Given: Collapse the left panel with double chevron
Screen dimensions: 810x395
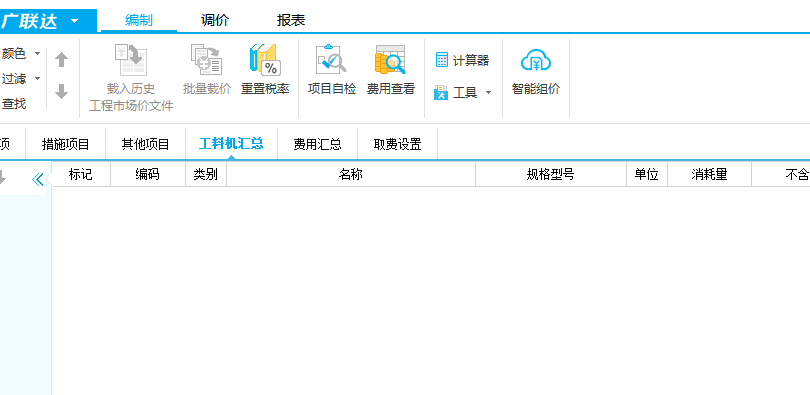Looking at the screenshot, I should pos(37,179).
